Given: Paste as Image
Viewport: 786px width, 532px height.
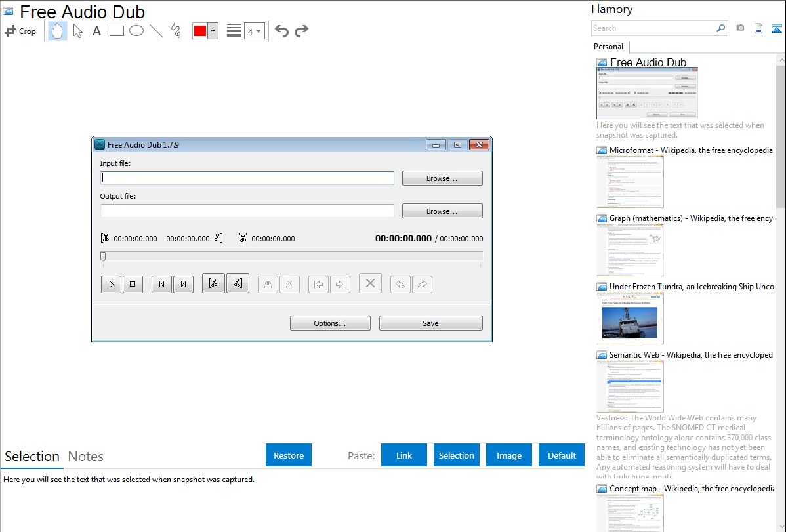Looking at the screenshot, I should tap(508, 455).
